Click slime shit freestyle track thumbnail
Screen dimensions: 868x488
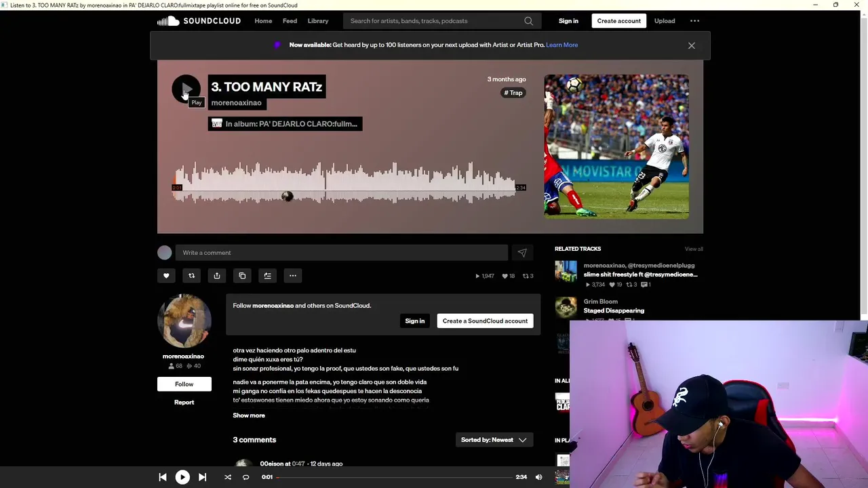(566, 272)
